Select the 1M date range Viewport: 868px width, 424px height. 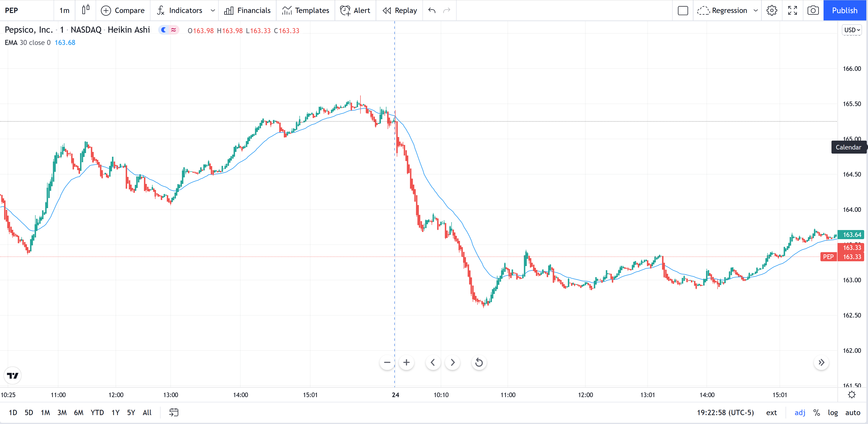45,412
